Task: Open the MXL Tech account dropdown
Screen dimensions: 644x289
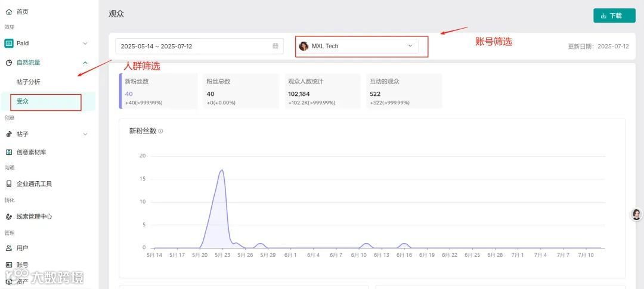Action: 357,46
